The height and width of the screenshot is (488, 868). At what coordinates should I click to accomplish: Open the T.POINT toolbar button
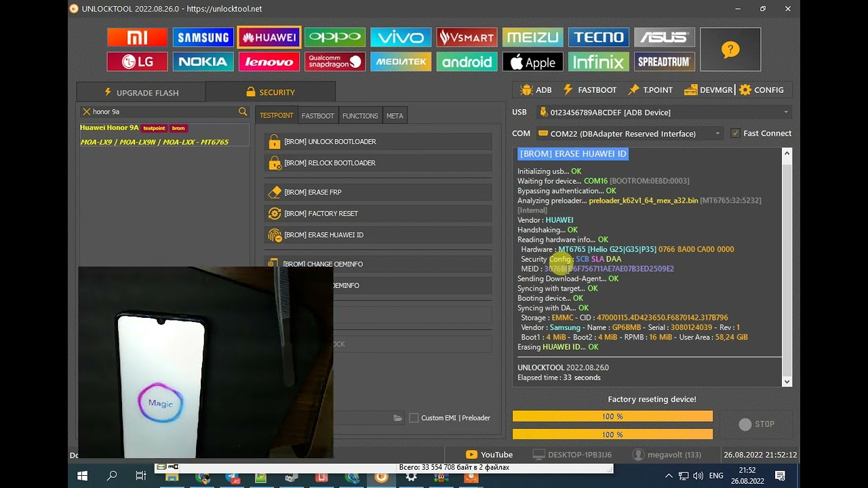pos(650,89)
